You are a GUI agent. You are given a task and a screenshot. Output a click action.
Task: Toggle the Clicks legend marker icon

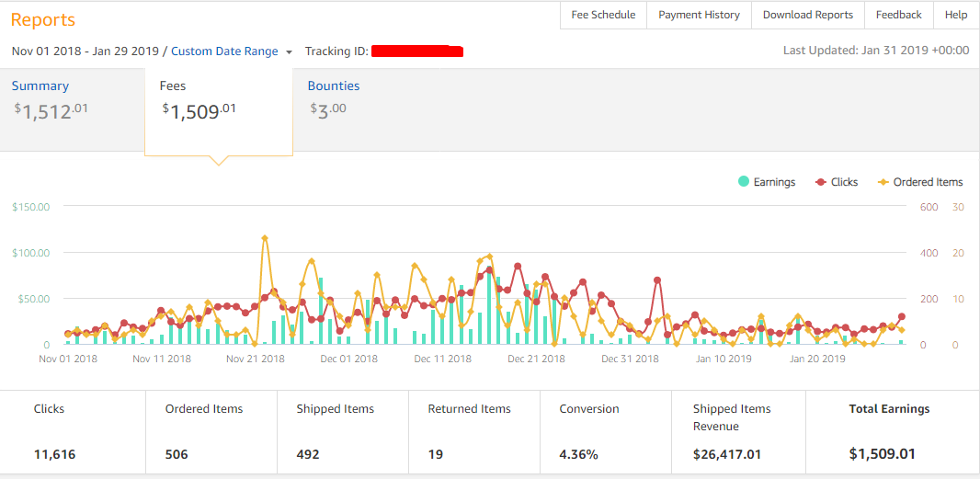[x=820, y=182]
